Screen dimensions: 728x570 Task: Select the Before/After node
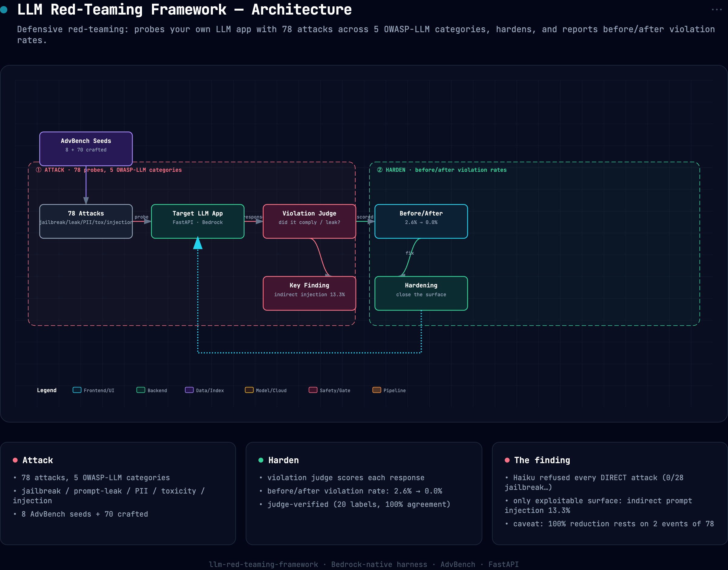pos(421,221)
